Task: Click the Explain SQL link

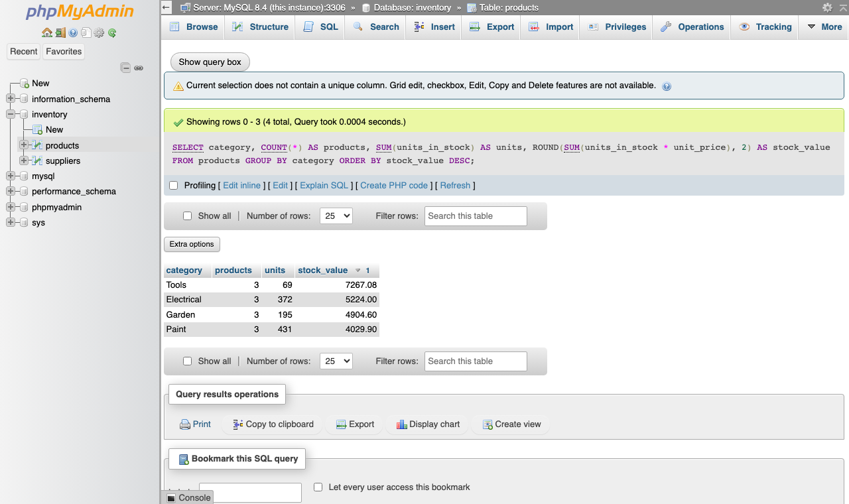Action: point(324,186)
